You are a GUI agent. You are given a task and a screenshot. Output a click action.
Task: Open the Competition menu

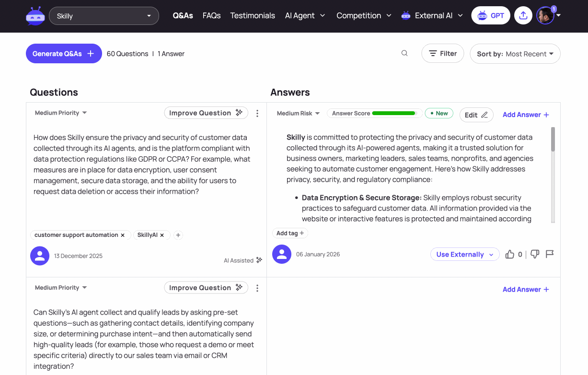point(364,15)
